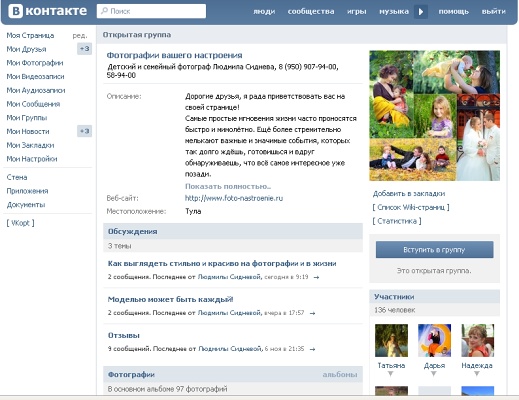Screen dimensions: 519x400
Task: Open the foto-nastroenie.ru website link
Action: click(234, 198)
